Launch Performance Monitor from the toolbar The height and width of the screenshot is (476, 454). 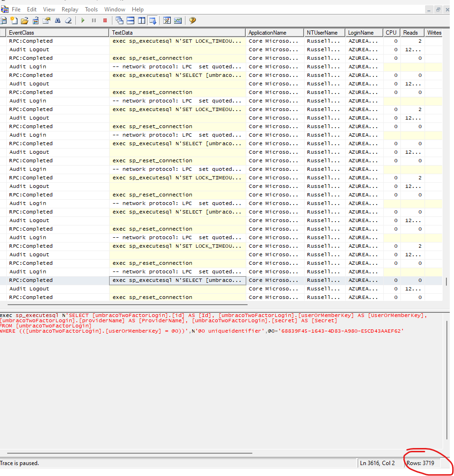click(178, 20)
